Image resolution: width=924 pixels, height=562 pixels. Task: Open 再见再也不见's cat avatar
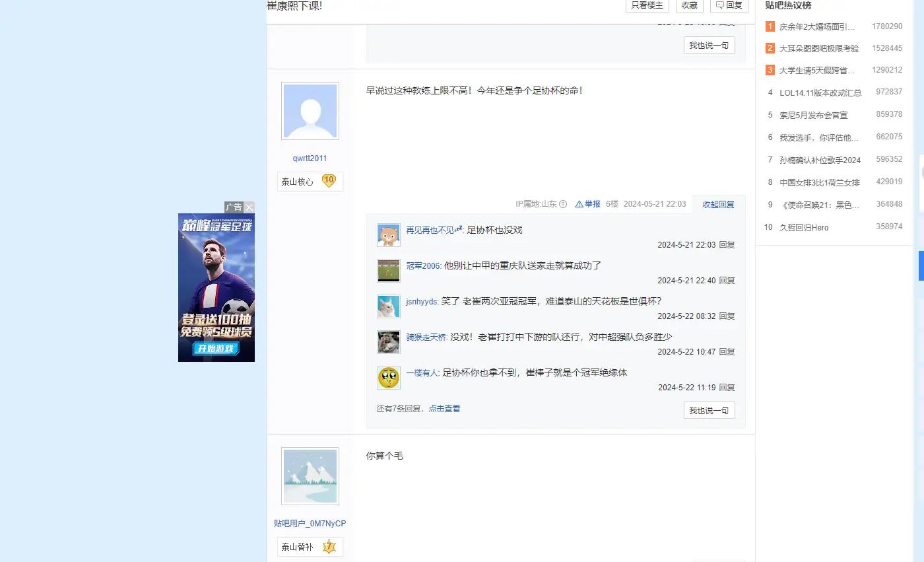tap(388, 235)
